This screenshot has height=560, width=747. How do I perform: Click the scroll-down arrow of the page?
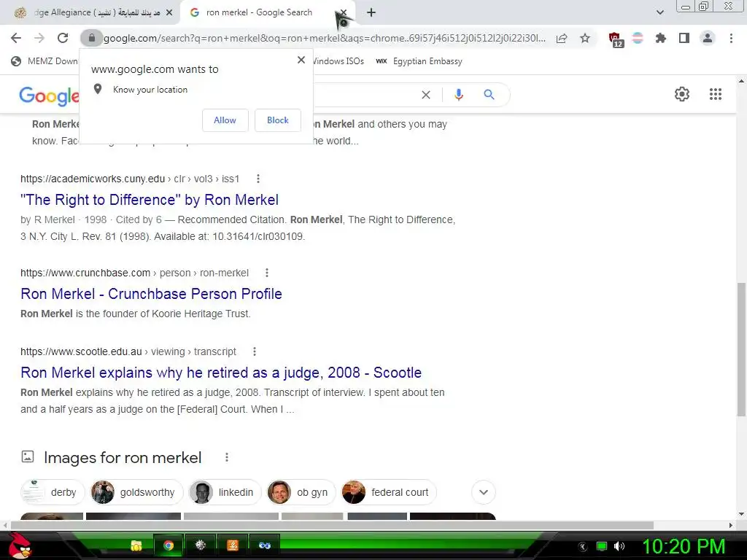741,514
